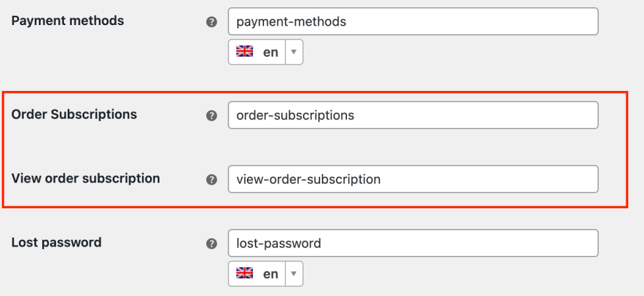Click help icon for View order subscription

pyautogui.click(x=213, y=179)
